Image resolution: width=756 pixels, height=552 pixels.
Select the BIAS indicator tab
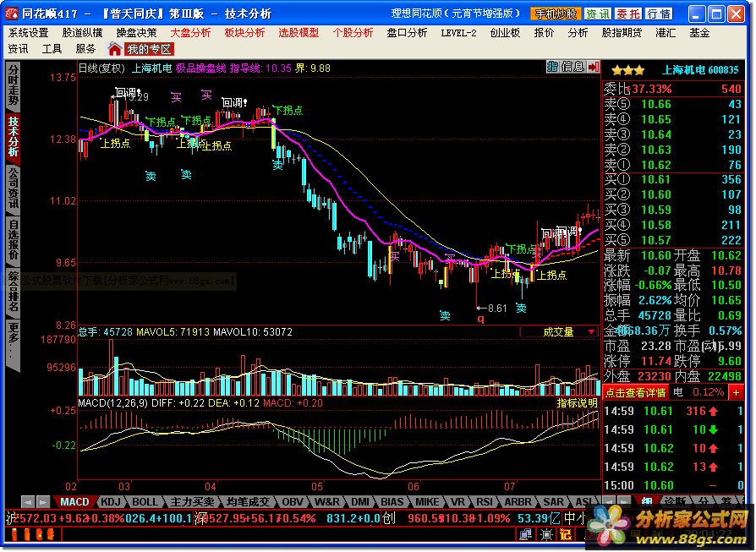point(392,502)
